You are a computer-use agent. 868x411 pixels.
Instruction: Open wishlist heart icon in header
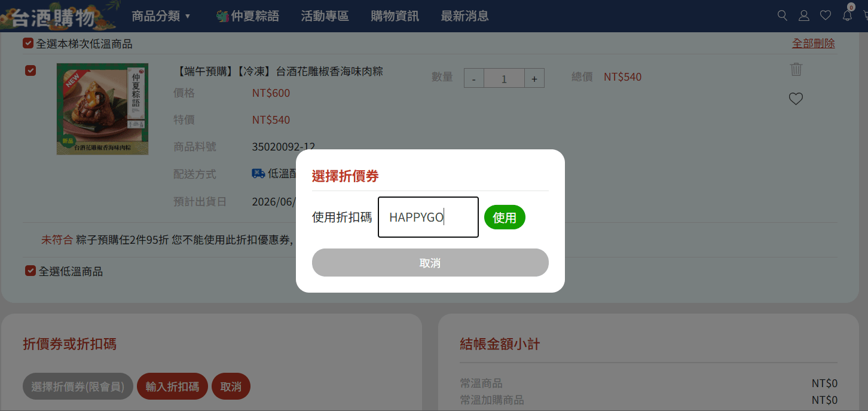coord(826,16)
